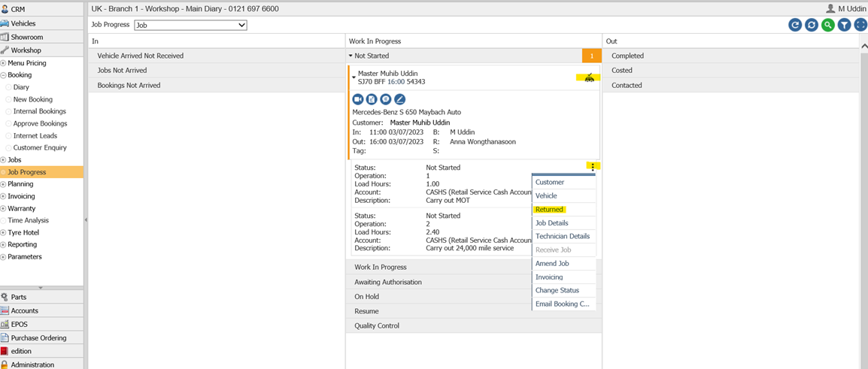Select Email Booking C... menu entry

564,304
